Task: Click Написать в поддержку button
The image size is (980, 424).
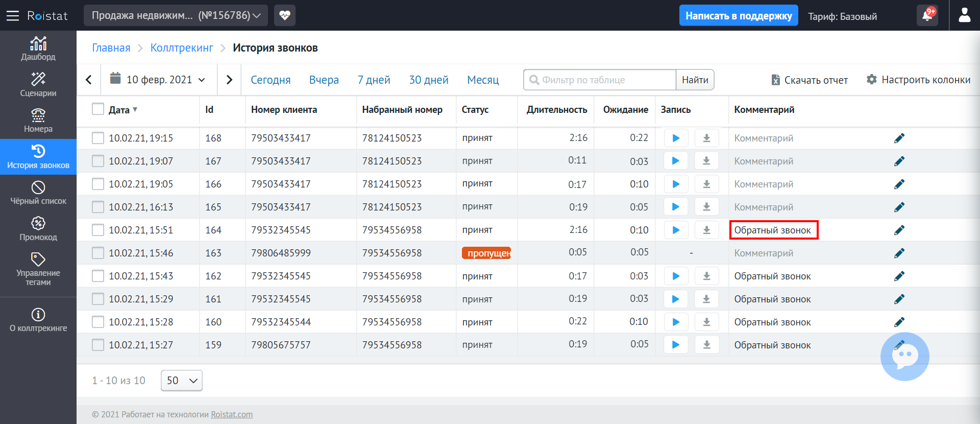Action: pyautogui.click(x=738, y=16)
